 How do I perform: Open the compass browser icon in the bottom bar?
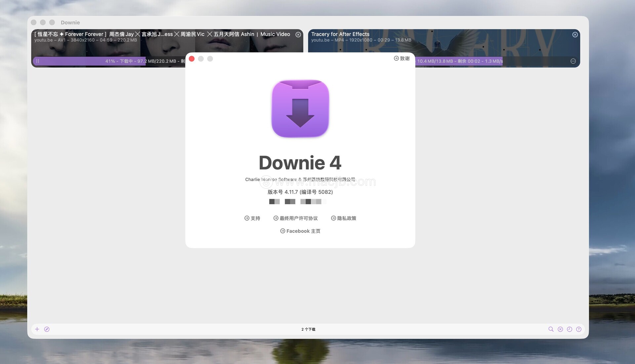[x=47, y=329]
